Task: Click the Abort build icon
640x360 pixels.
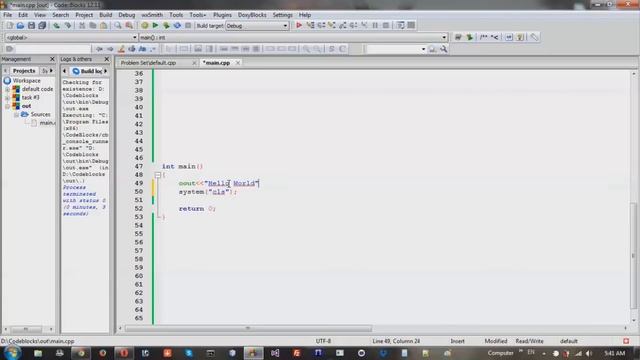Action: point(188,26)
